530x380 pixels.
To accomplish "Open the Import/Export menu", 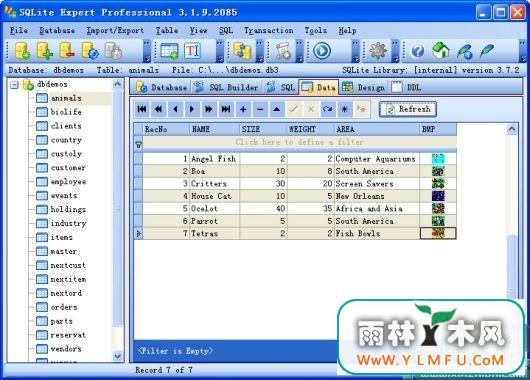I will (x=115, y=30).
